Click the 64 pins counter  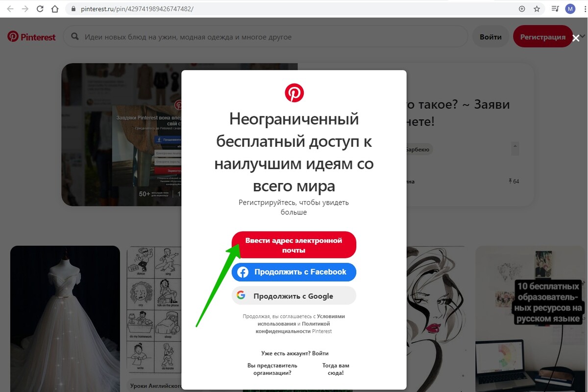pyautogui.click(x=514, y=182)
